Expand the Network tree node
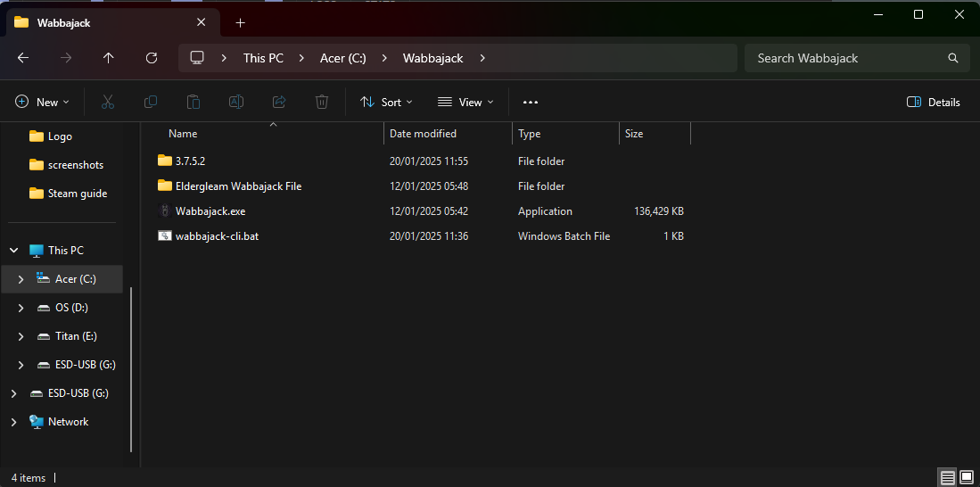This screenshot has width=980, height=487. [x=13, y=422]
